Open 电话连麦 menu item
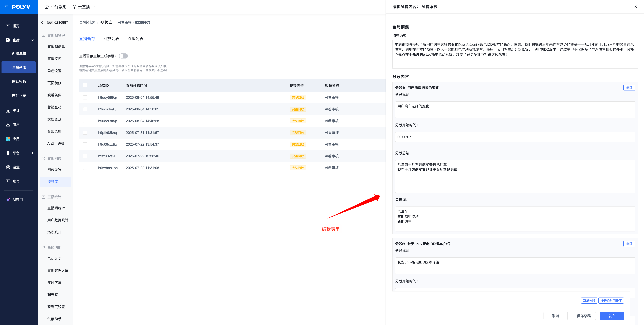Viewport: 644px width, 325px height. pyautogui.click(x=54, y=259)
